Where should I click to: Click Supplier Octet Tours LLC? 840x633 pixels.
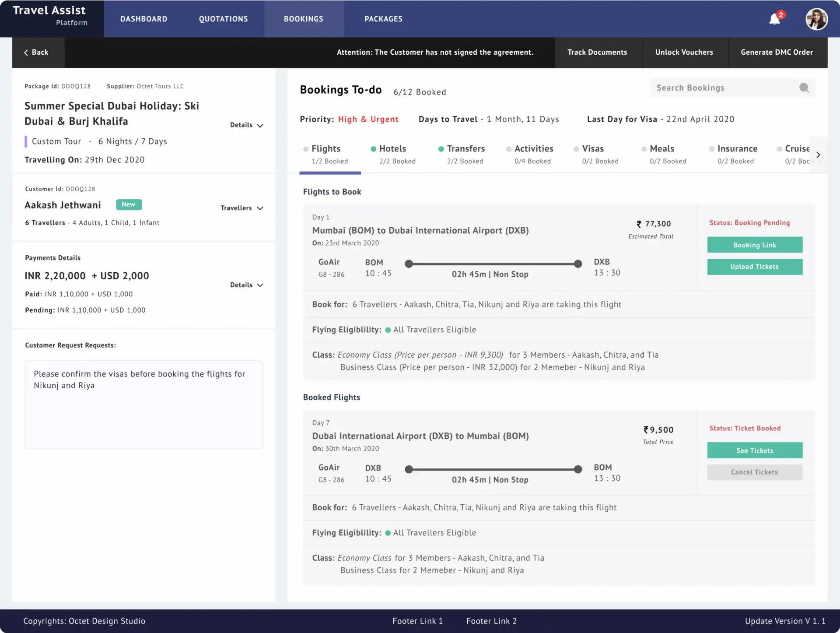point(145,86)
